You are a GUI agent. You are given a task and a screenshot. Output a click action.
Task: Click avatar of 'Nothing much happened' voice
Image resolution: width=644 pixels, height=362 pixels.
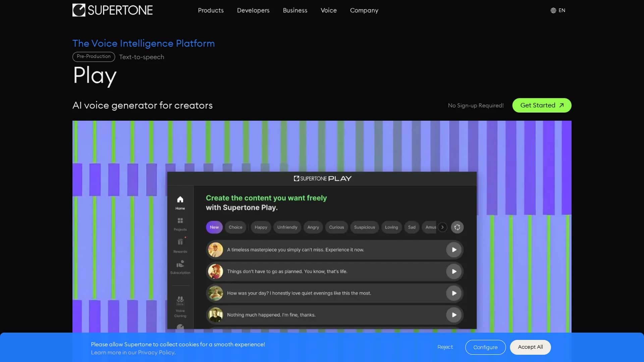tap(215, 315)
